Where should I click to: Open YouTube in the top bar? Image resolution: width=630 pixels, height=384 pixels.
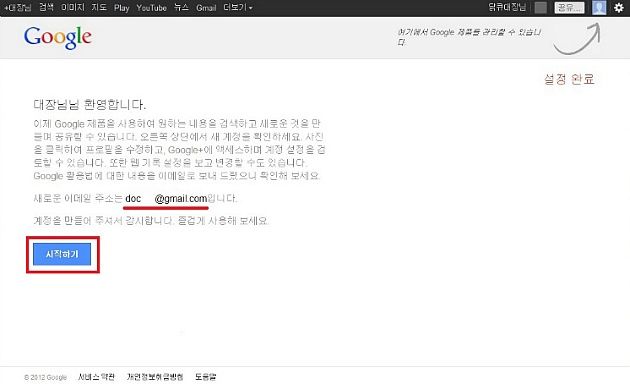151,8
